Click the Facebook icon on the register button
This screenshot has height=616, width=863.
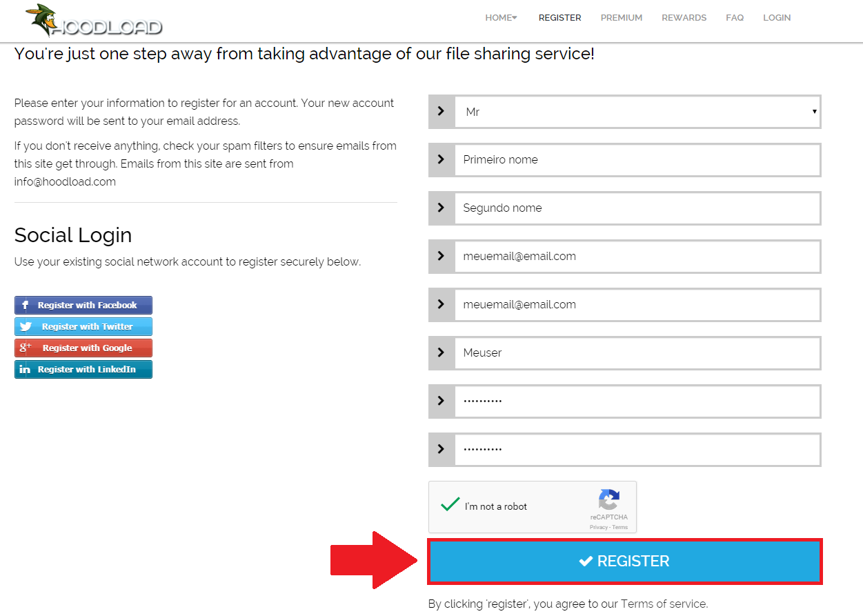pyautogui.click(x=25, y=306)
